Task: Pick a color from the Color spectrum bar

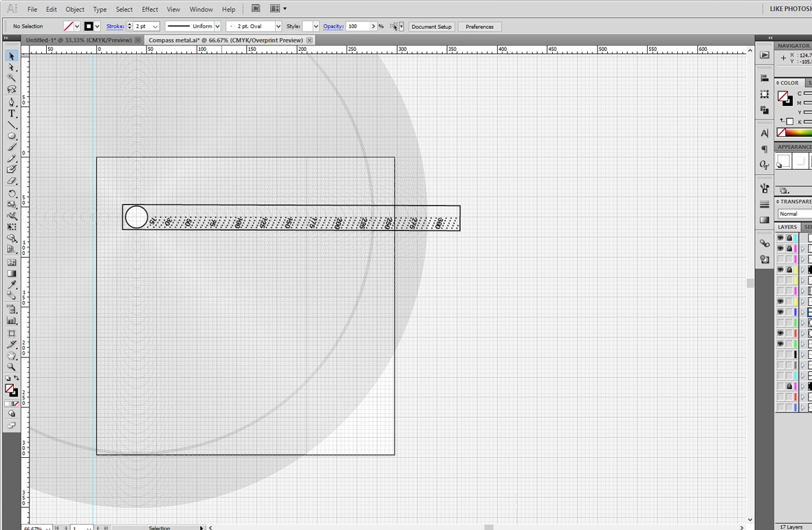Action: coord(798,133)
